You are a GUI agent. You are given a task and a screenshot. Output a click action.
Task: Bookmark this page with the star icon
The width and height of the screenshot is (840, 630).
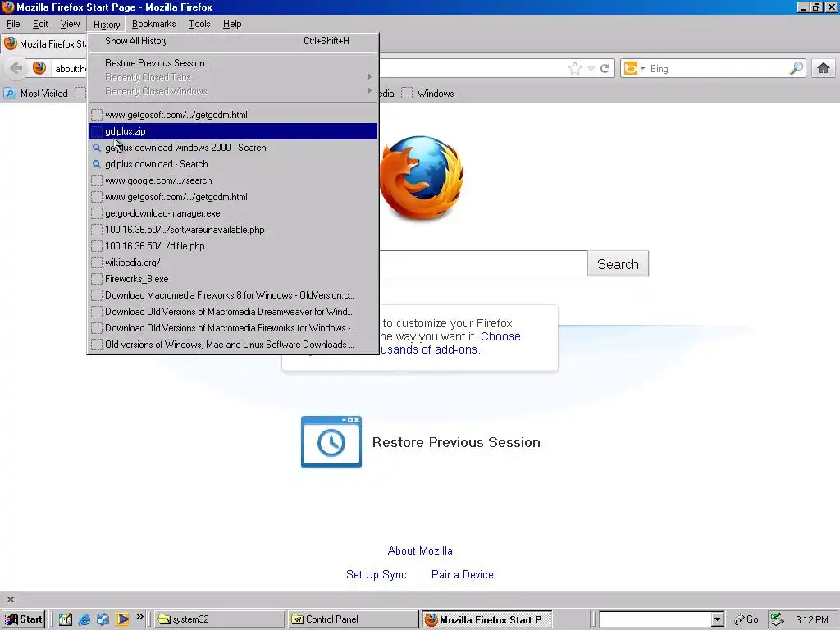coord(575,68)
